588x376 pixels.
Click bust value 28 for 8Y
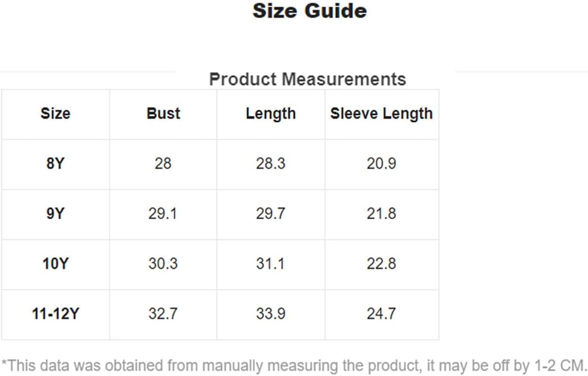click(x=163, y=164)
